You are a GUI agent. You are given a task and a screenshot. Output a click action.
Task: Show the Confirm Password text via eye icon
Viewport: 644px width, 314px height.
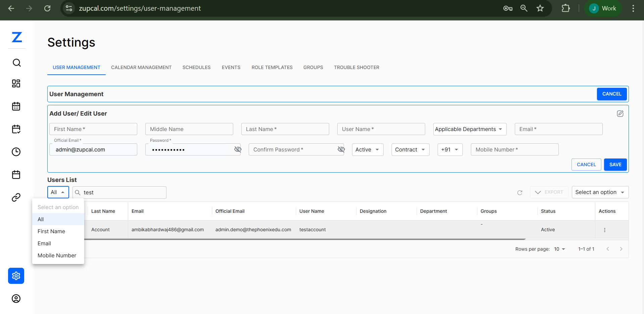tap(341, 149)
